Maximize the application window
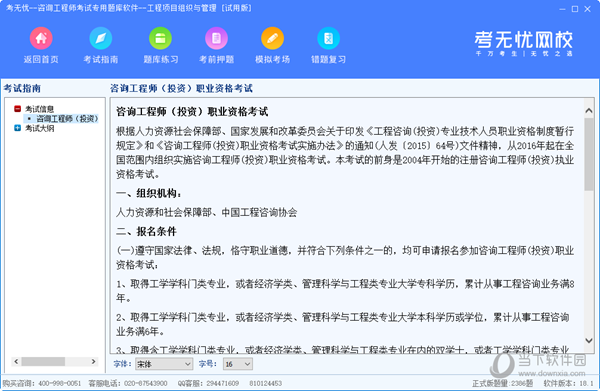This screenshot has width=600, height=391. click(x=575, y=9)
